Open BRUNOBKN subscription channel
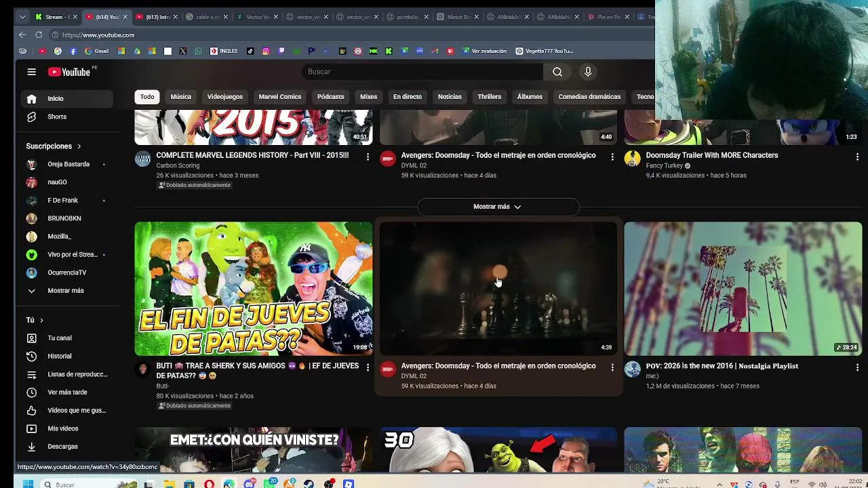Screen dimensions: 868x488 (66, 219)
